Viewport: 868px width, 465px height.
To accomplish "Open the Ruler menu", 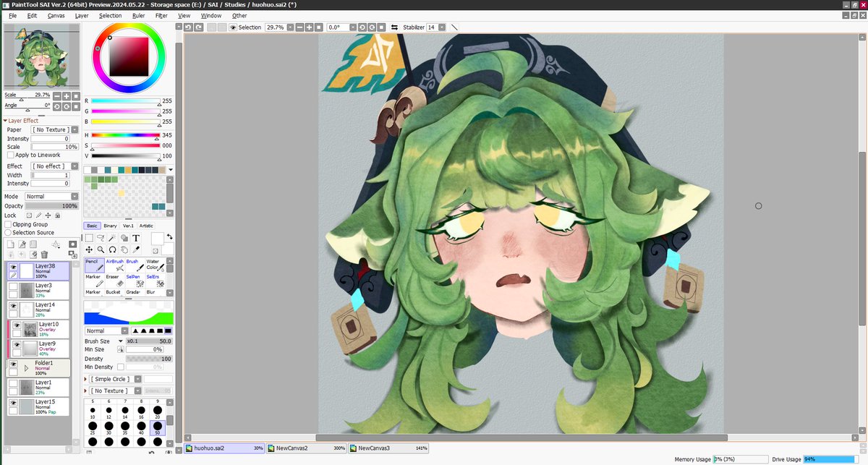I will coord(138,15).
